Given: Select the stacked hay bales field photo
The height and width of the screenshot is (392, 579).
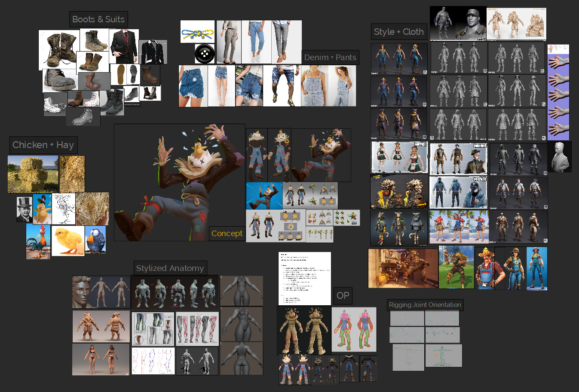Looking at the screenshot, I should (x=33, y=174).
